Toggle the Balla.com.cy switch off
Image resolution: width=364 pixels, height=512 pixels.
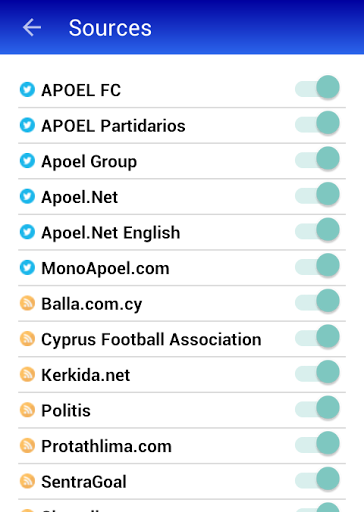pyautogui.click(x=317, y=301)
